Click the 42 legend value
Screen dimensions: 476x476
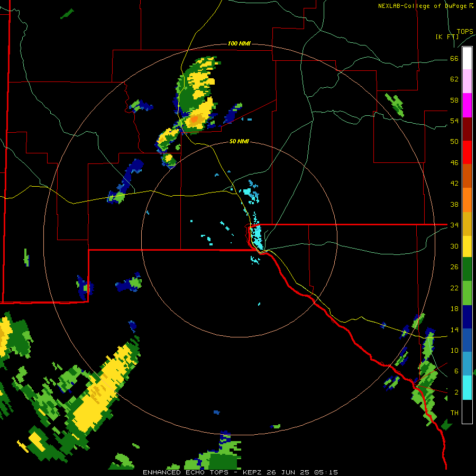pos(454,184)
